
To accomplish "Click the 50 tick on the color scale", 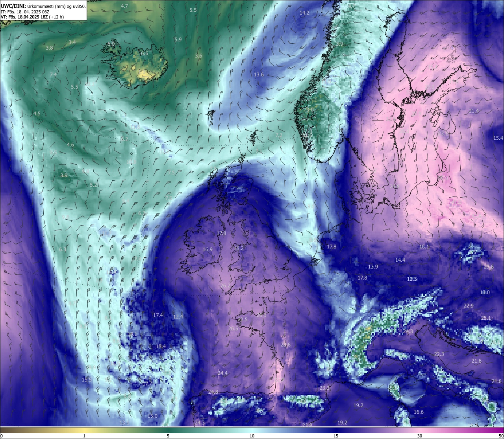I will [x=501, y=435].
